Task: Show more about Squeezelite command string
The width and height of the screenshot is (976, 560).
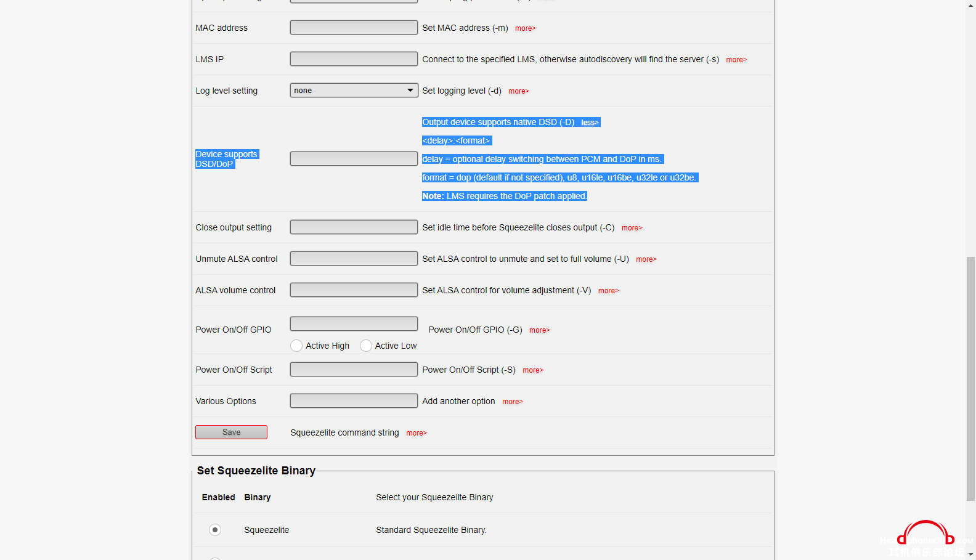Action: 417,433
